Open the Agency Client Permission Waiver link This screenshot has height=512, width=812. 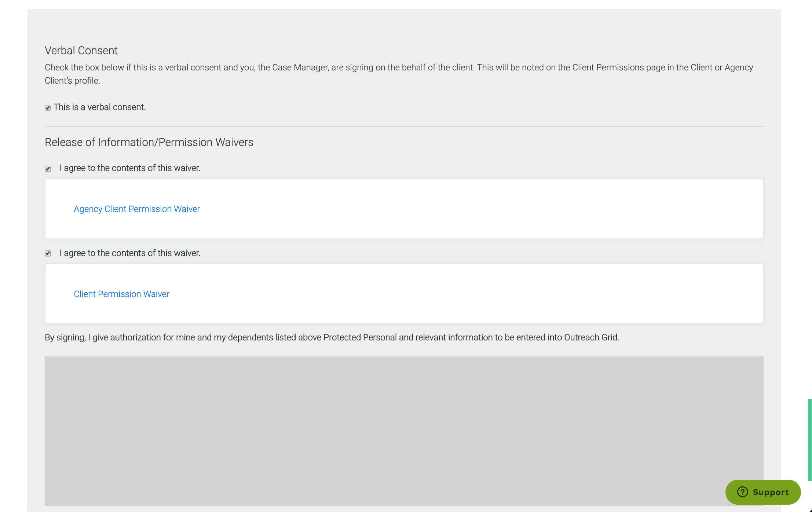point(137,209)
